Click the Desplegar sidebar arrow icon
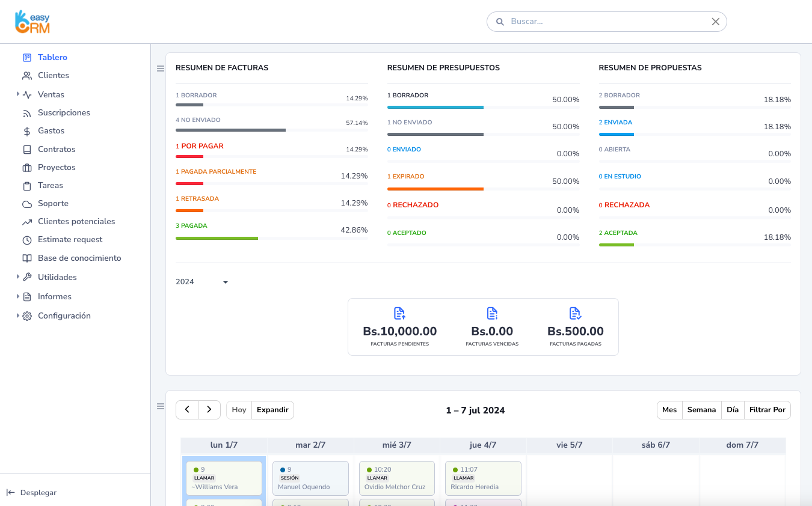The width and height of the screenshot is (812, 506). [x=11, y=493]
